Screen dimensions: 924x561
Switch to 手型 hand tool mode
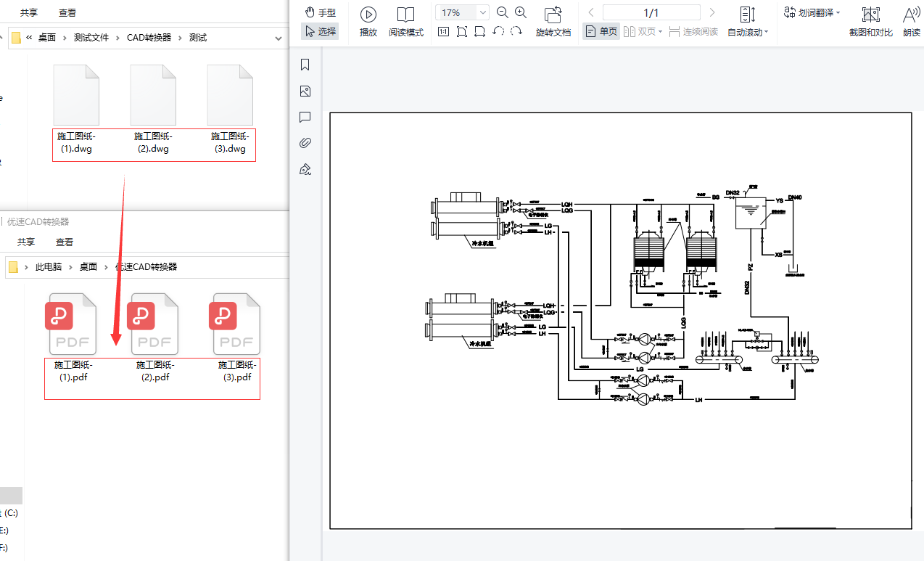320,12
